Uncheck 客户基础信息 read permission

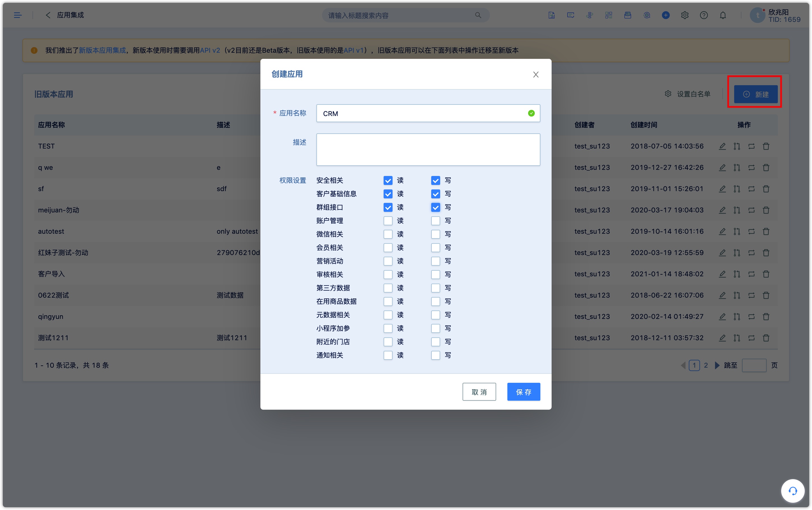point(388,194)
